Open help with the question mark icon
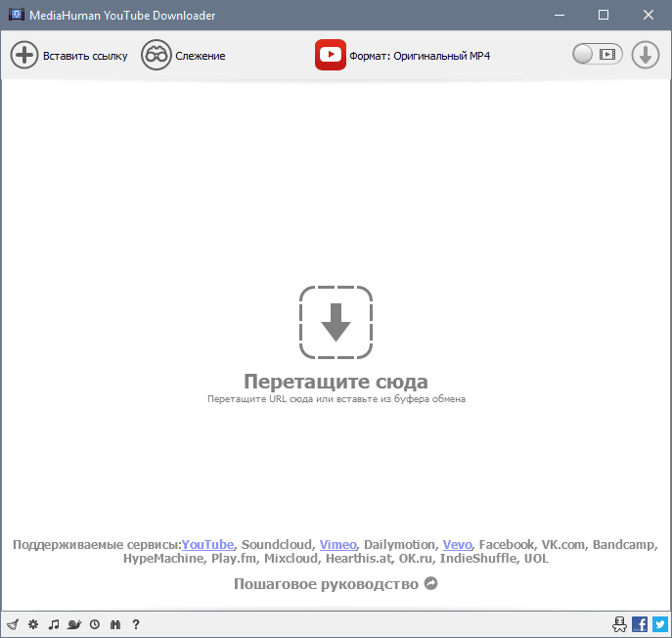This screenshot has height=638, width=672. point(136,623)
